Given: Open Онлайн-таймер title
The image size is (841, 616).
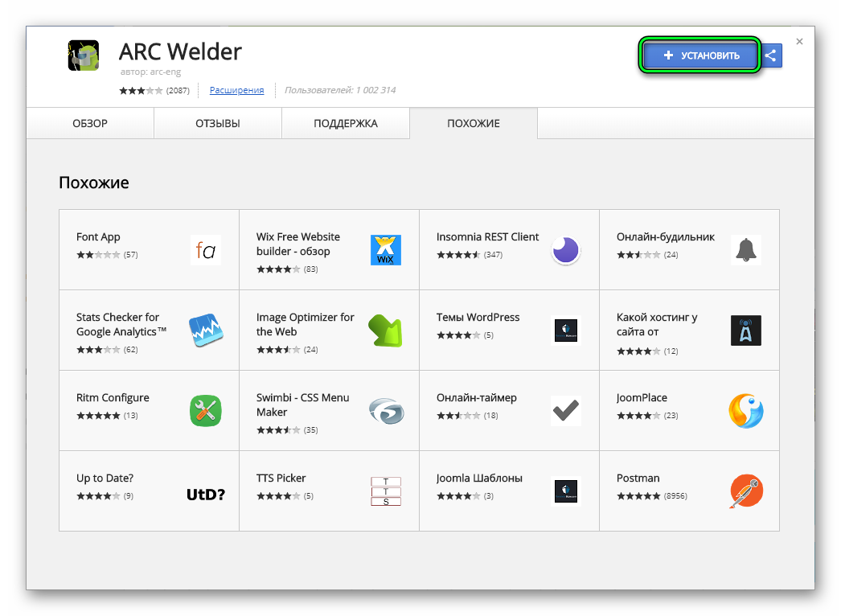Looking at the screenshot, I should click(x=477, y=397).
